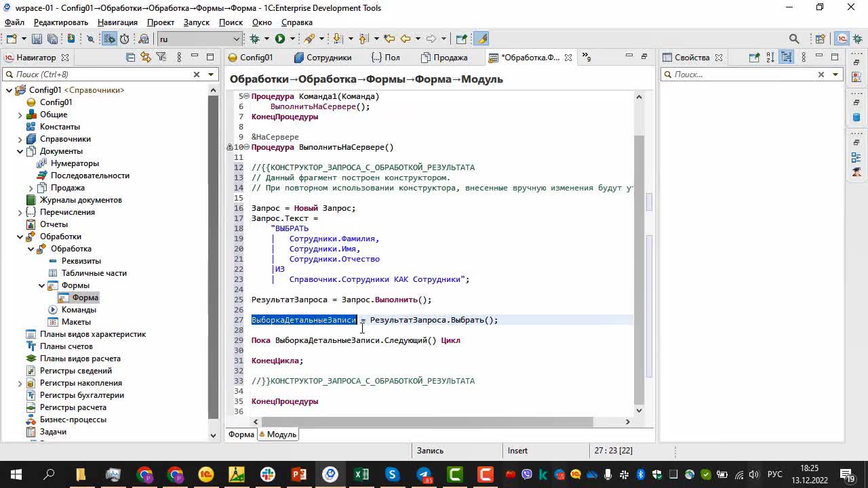The width and height of the screenshot is (868, 488).
Task: Show the hidden editors list (»9)
Action: click(587, 58)
